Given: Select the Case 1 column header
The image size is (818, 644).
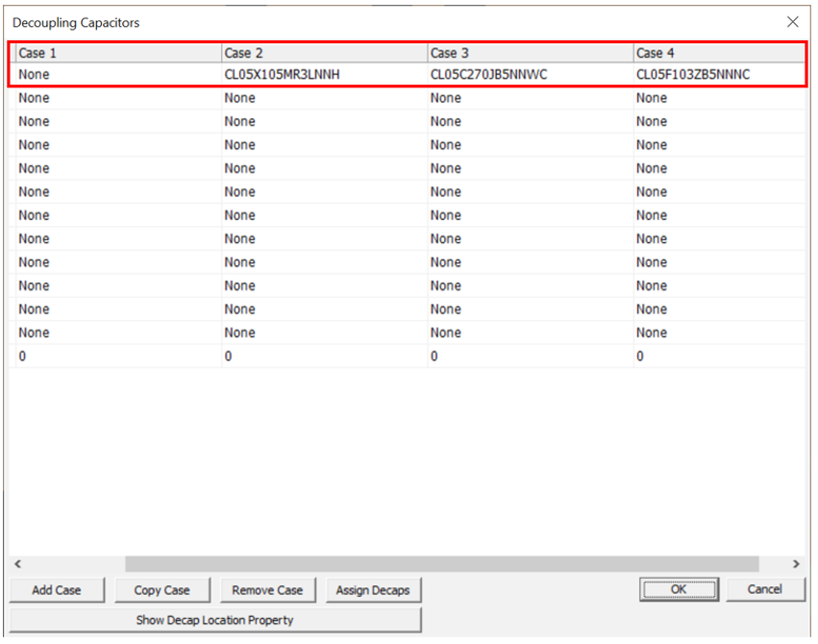Looking at the screenshot, I should pos(117,53).
